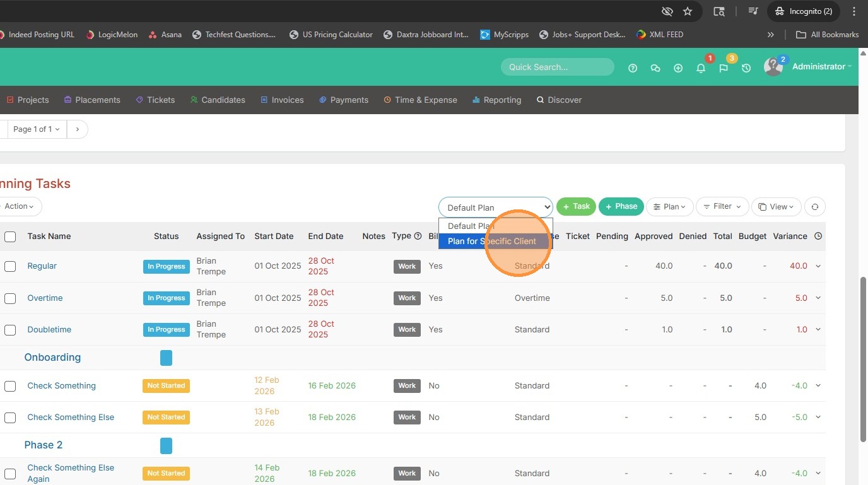Open the recent history clock icon

click(746, 68)
